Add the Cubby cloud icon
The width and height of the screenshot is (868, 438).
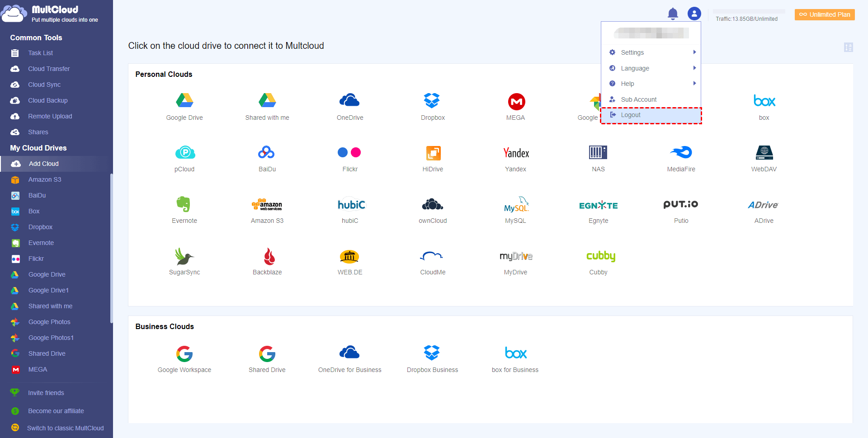(x=601, y=256)
